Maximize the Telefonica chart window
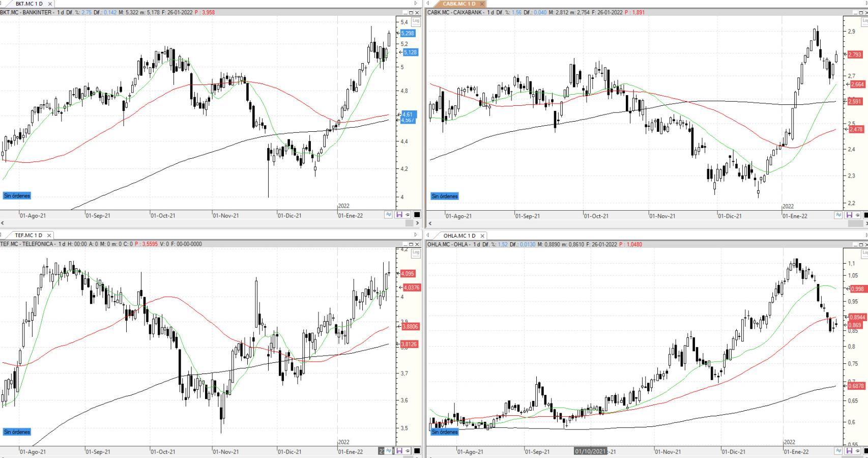 411,244
